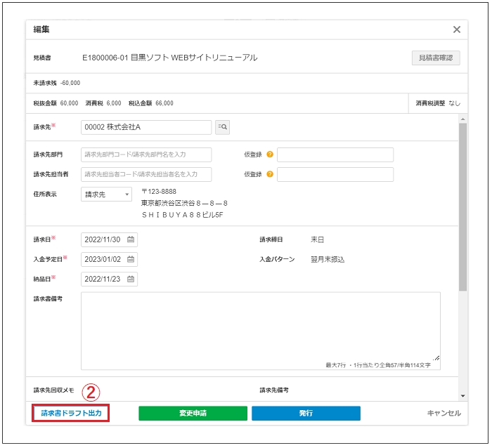The image size is (492, 448).
Task: Open calendar icon for 入金予定日
Action: coord(131,259)
